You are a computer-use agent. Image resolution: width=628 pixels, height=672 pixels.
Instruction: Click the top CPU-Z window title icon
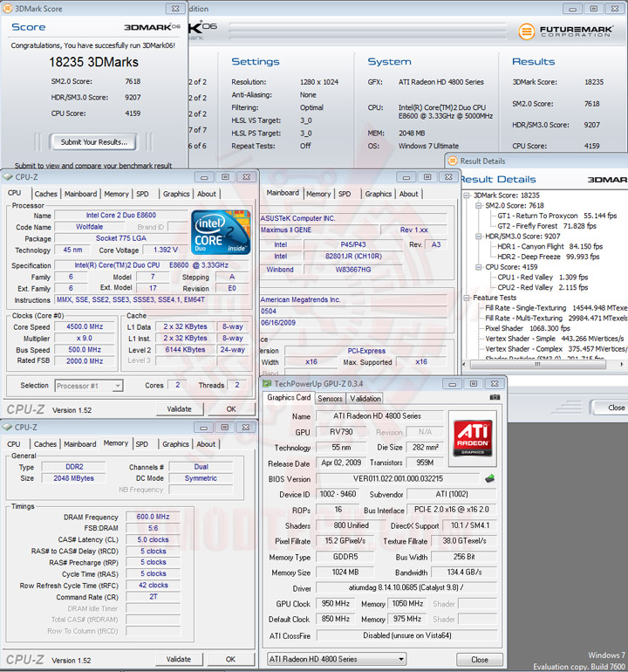8,176
